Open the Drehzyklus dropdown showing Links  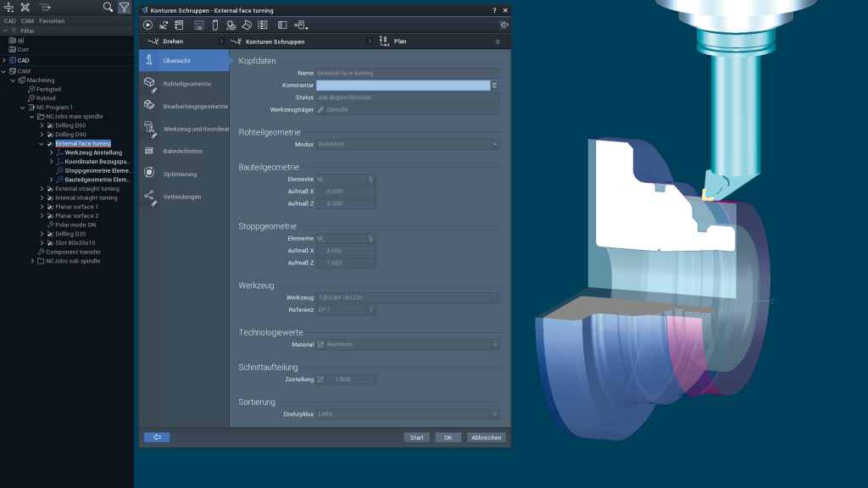[x=408, y=414]
